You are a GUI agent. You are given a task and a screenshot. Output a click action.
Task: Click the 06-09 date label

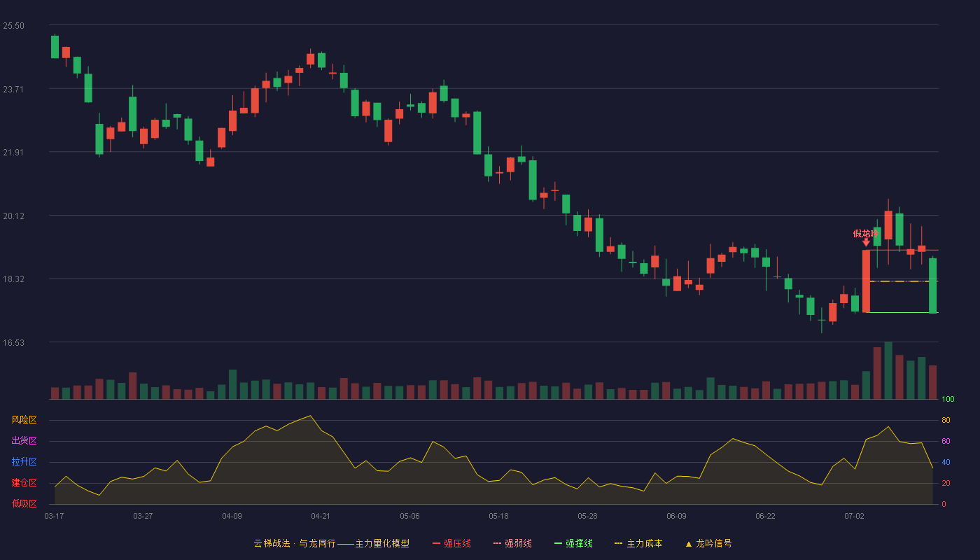(676, 516)
